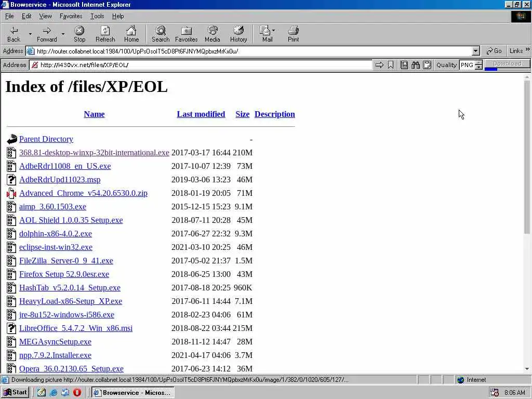Click the notepad Quick Launch icon
The image size is (532, 399).
click(x=42, y=393)
